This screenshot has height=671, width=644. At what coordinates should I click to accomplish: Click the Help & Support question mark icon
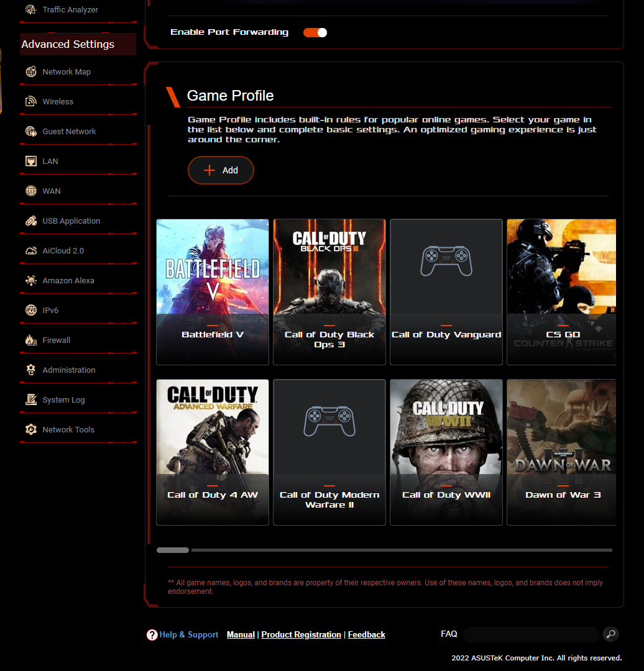coord(152,635)
